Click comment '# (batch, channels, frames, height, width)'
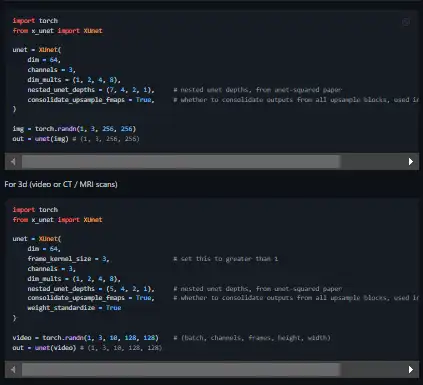This screenshot has height=385, width=423. click(x=252, y=338)
